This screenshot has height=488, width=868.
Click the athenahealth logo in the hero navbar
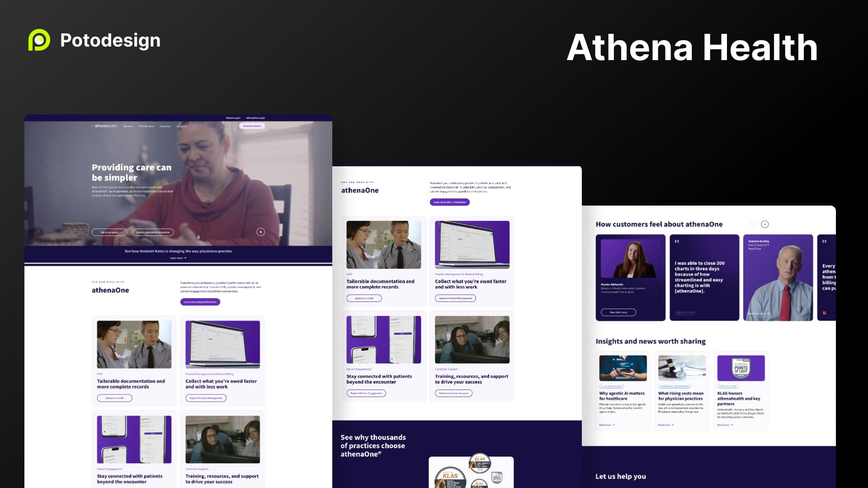click(x=104, y=126)
